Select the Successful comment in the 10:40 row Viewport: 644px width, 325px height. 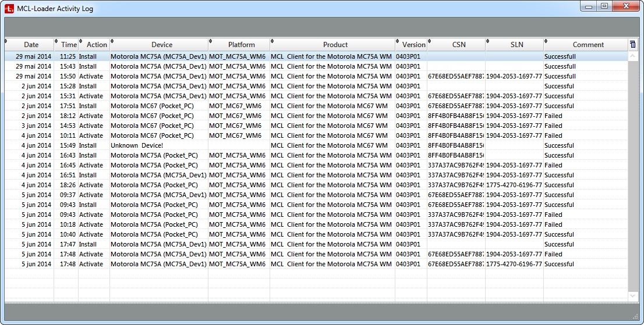point(559,234)
